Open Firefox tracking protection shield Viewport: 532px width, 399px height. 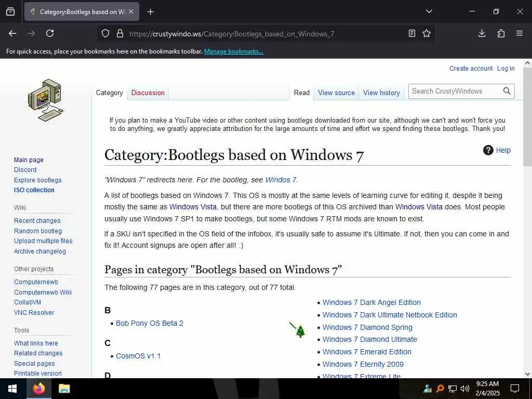click(x=105, y=34)
